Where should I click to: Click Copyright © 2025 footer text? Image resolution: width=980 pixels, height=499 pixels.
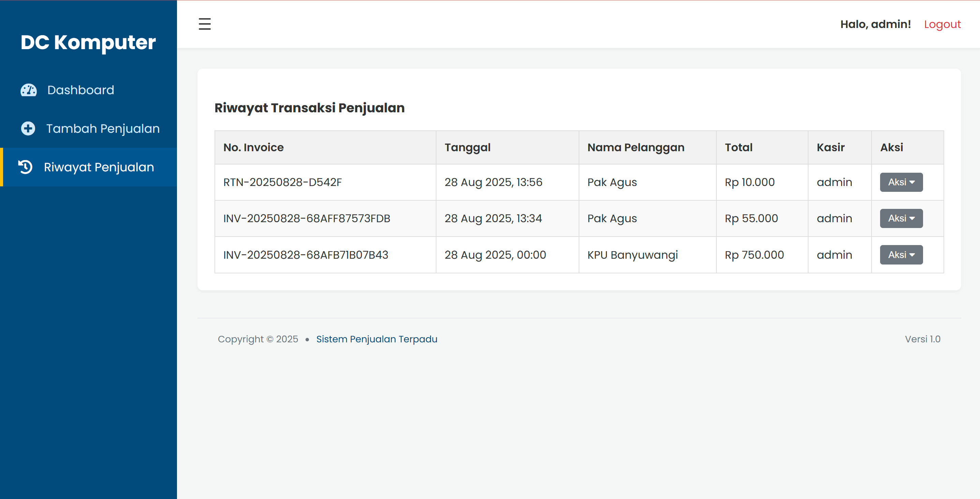(257, 339)
